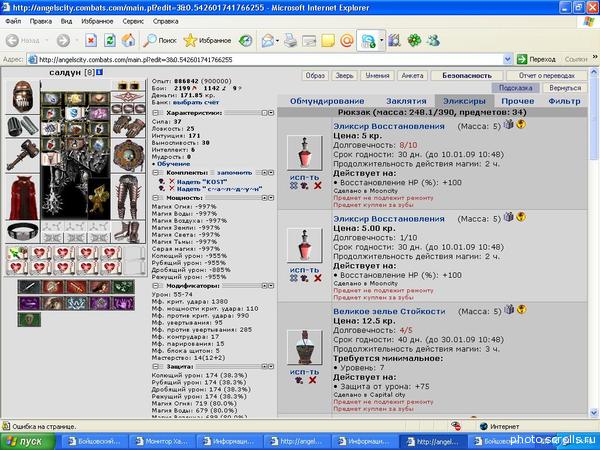Click the gloves equipment slot

128,126
